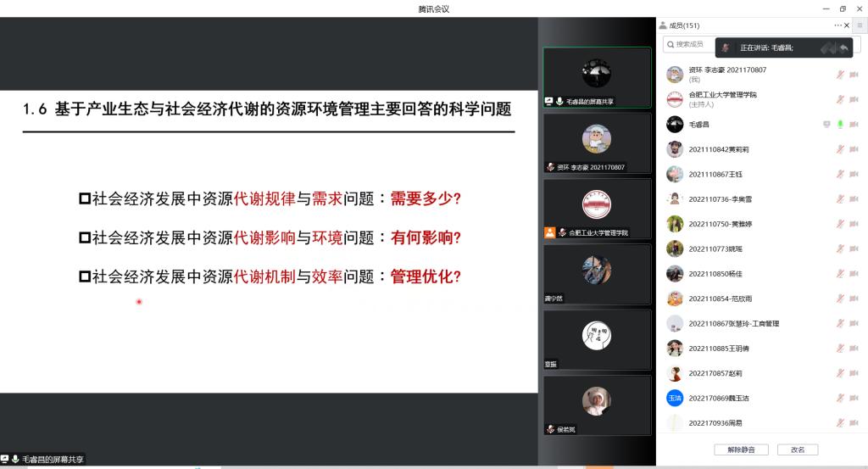Open the hamburger menu at top right

pyautogui.click(x=859, y=25)
